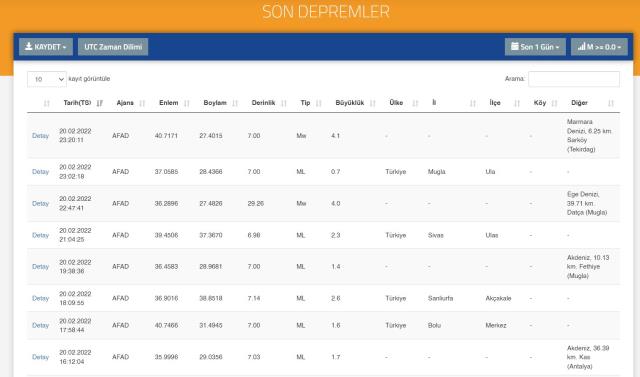The height and width of the screenshot is (377, 640).
Task: Click the Büyüklük column header text
Action: tap(349, 103)
